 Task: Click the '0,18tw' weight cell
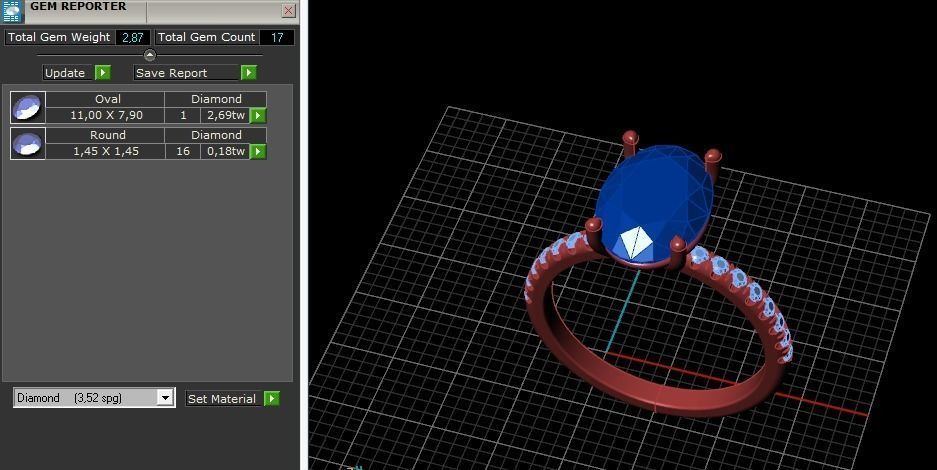point(225,151)
